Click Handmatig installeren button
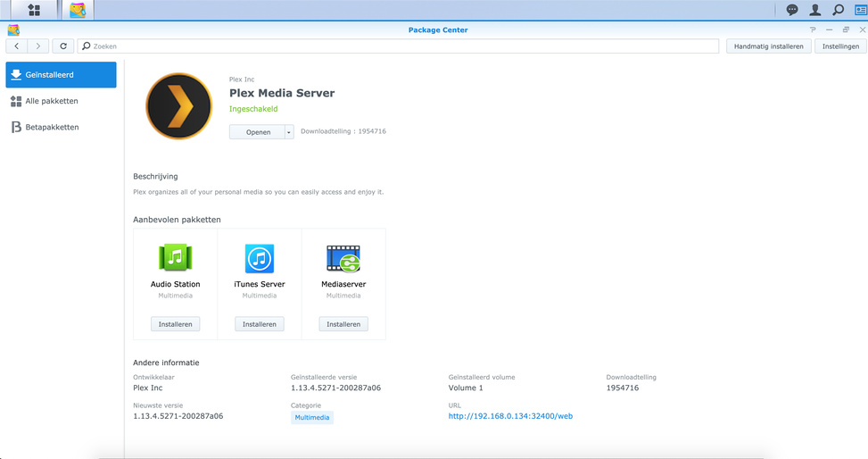Screen dimensions: 868x459 (768, 46)
